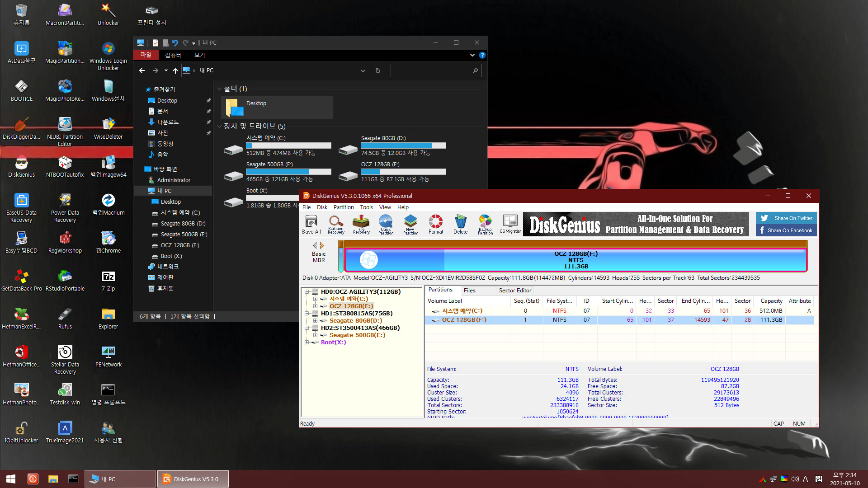The image size is (868, 488).
Task: Launch File Recovery in DiskGenius toolbar
Action: [361, 224]
